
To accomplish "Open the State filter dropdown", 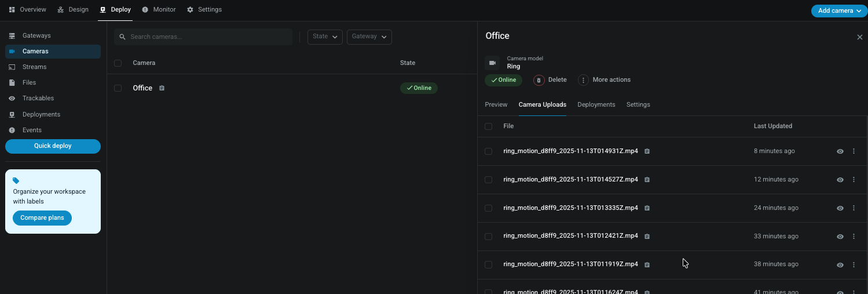I will click(325, 37).
